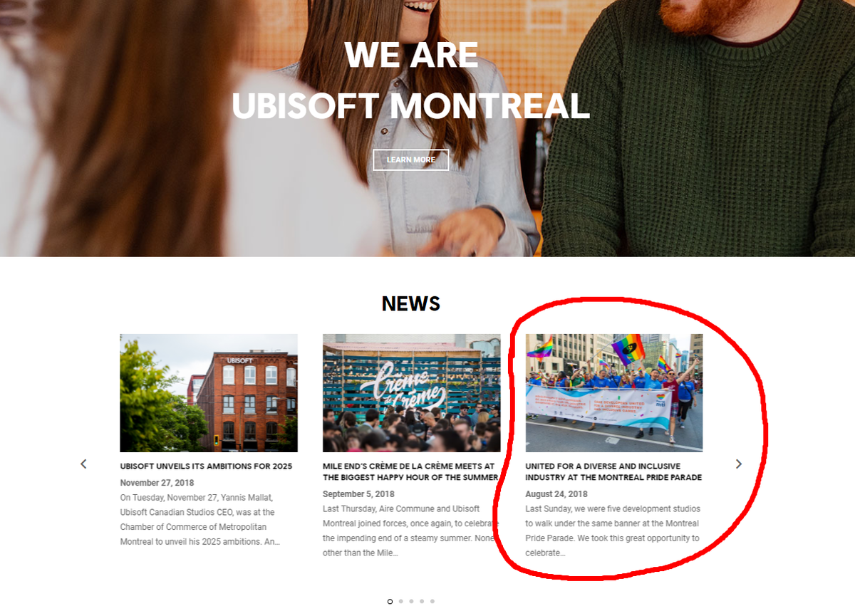Open the Crème de la Crème photo
The width and height of the screenshot is (855, 616).
click(411, 393)
